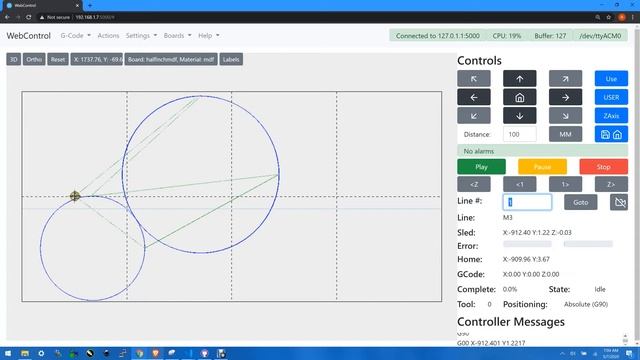Jump to previous Z move with <Z

473,184
